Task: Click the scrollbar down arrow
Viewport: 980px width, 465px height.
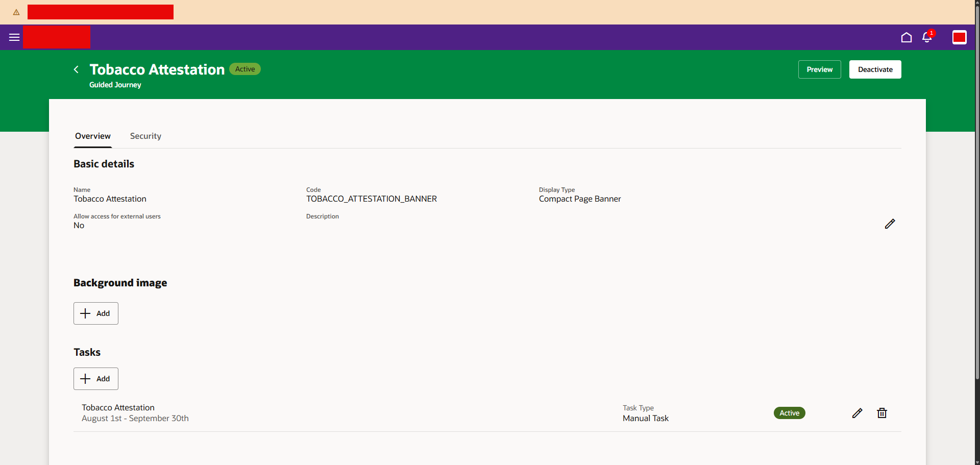Action: pyautogui.click(x=977, y=462)
